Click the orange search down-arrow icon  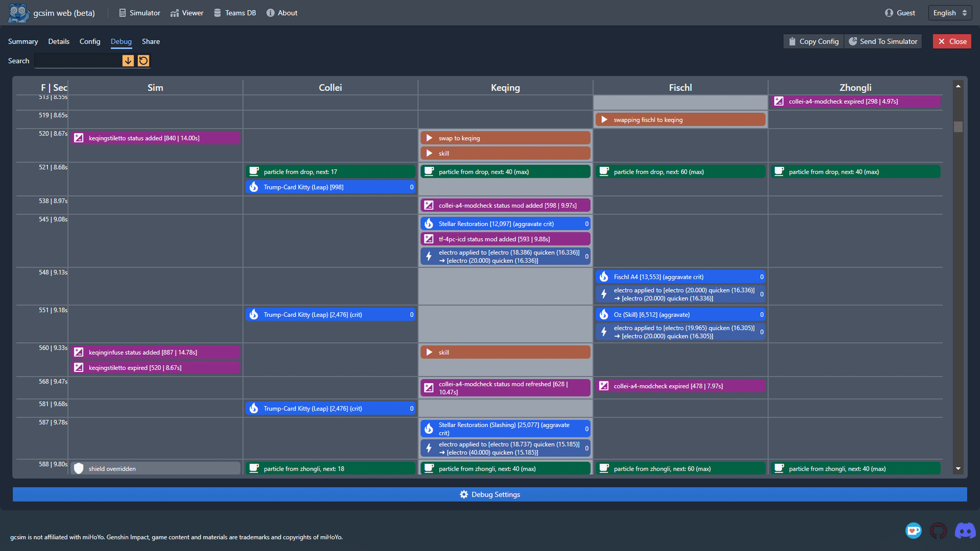pos(128,61)
